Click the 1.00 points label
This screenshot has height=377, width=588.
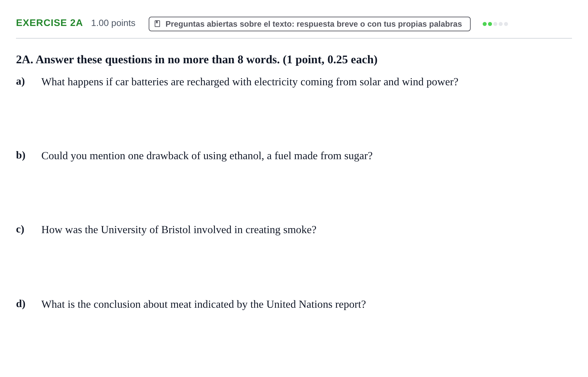(113, 23)
